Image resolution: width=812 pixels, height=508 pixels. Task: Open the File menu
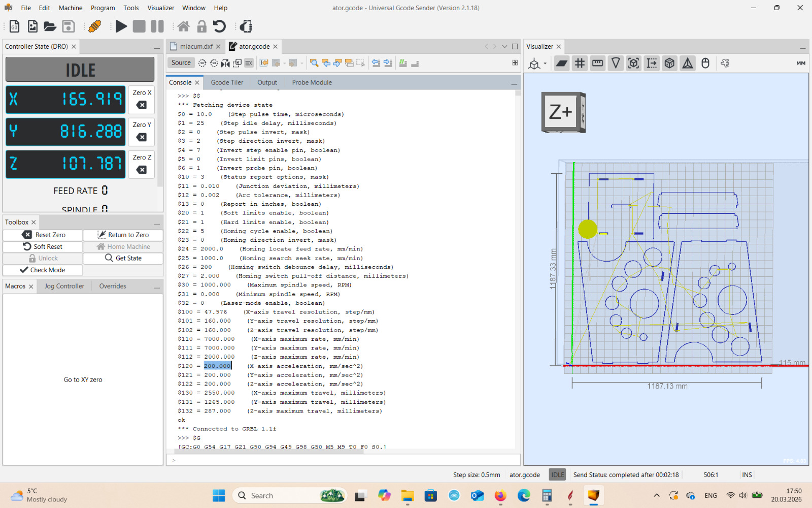tap(26, 8)
